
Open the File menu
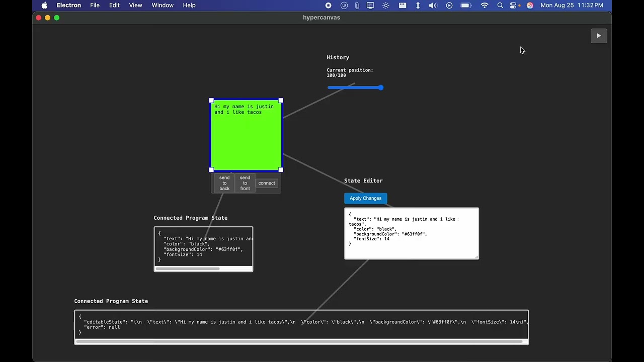pyautogui.click(x=95, y=5)
